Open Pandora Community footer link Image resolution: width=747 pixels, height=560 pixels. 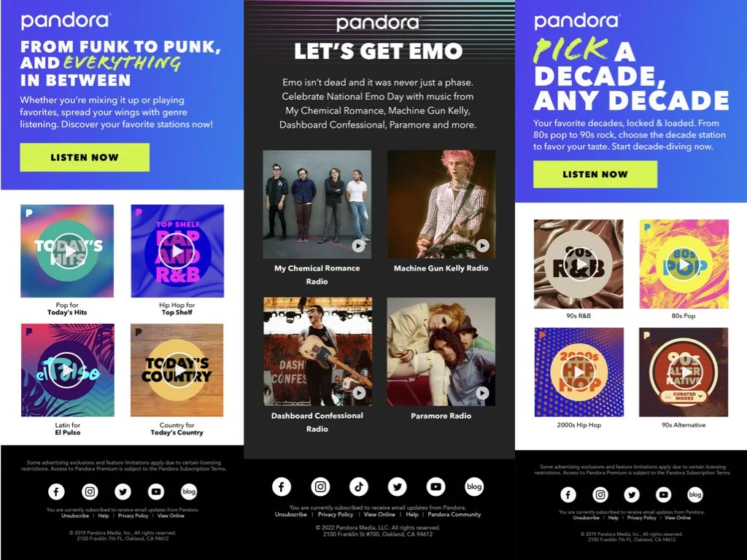454,515
